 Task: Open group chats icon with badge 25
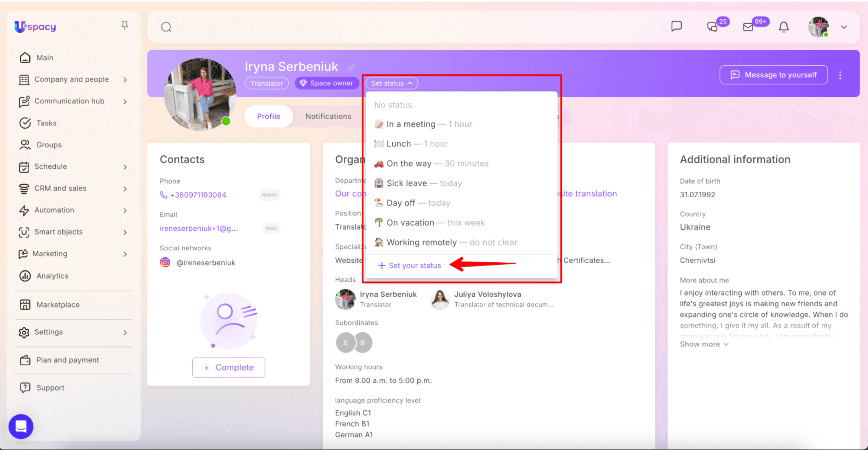click(x=712, y=27)
